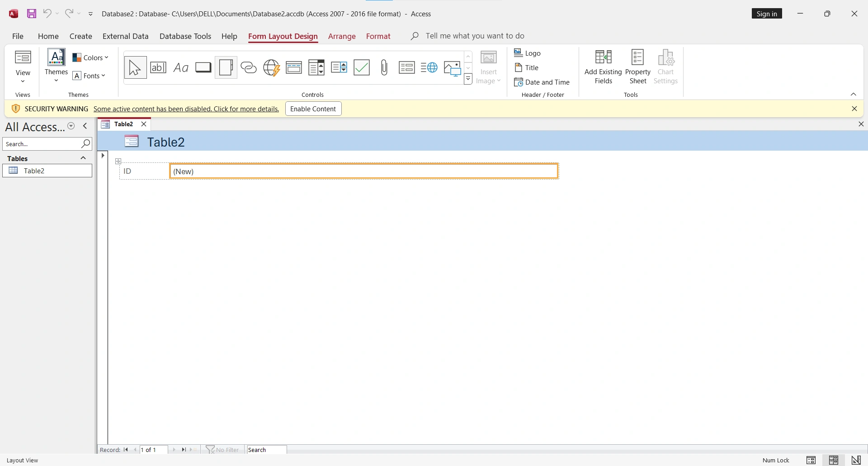Open the Colors theme dropdown
Screen dimensions: 868x466
(91, 58)
